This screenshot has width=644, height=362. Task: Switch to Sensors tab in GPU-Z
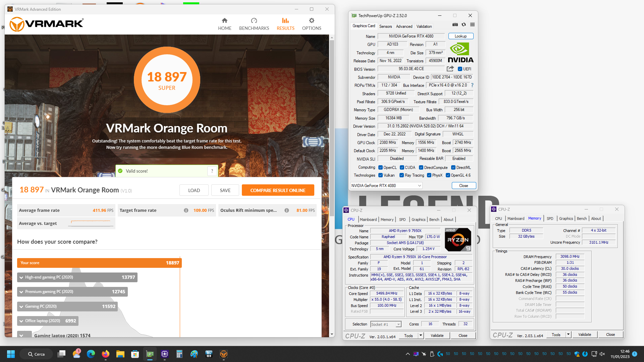click(385, 26)
